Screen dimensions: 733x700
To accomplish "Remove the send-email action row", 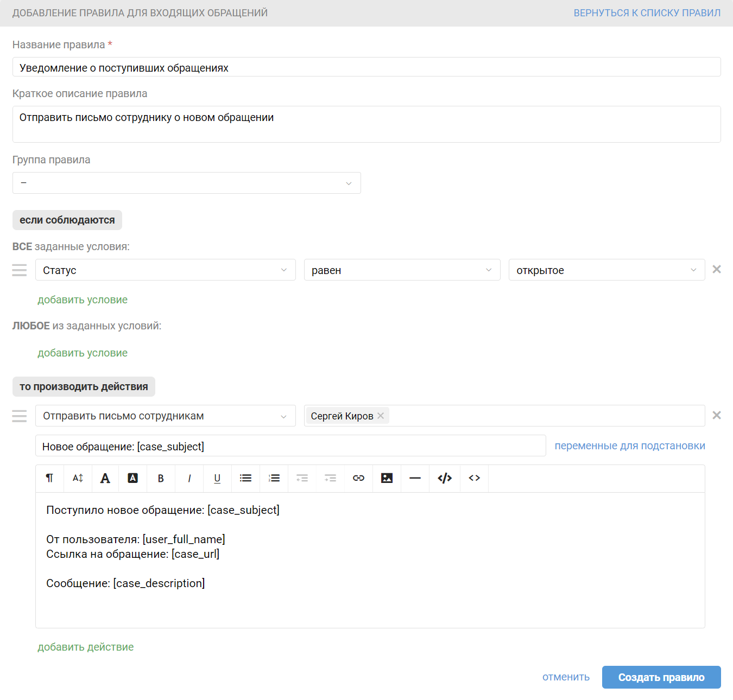I will coord(717,415).
